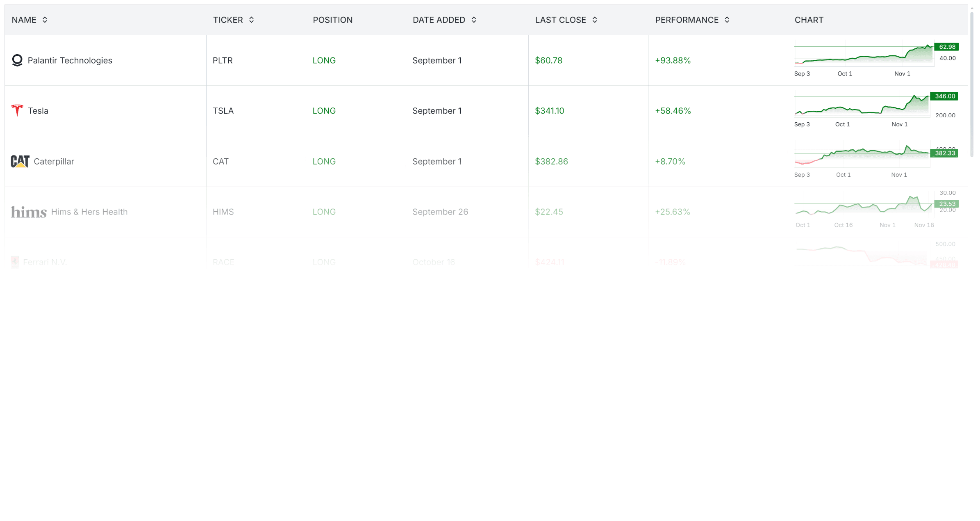Click the +58.46% performance value
The height and width of the screenshot is (521, 980).
[673, 111]
